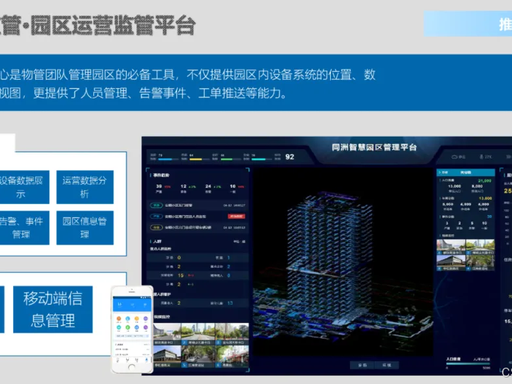The width and height of the screenshot is (512, 384).
Task: Click the thermometer icon in dashboard header
Action: [x=481, y=157]
